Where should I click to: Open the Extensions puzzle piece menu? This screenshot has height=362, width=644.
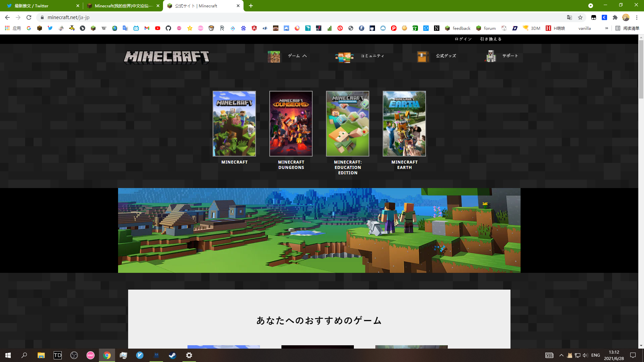(x=615, y=17)
